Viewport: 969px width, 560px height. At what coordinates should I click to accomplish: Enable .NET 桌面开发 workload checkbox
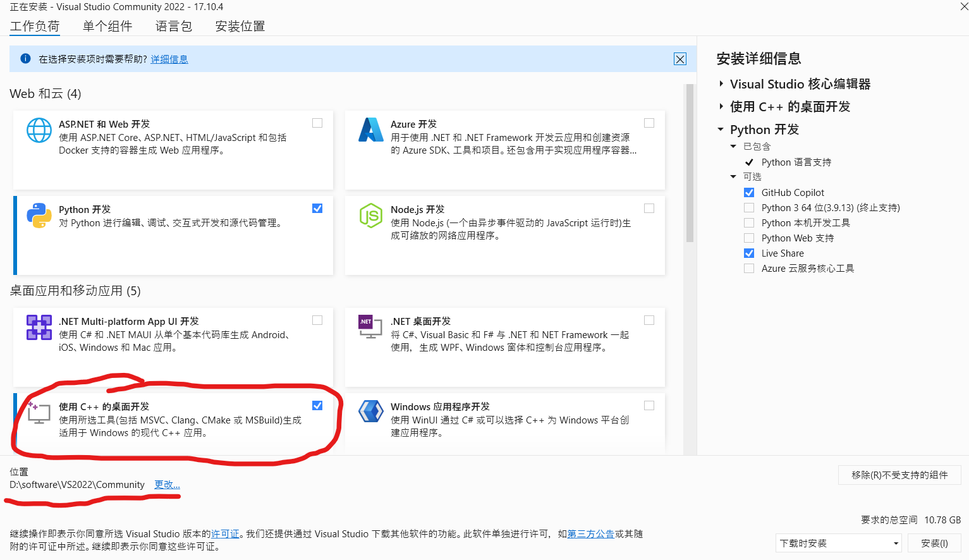649,320
